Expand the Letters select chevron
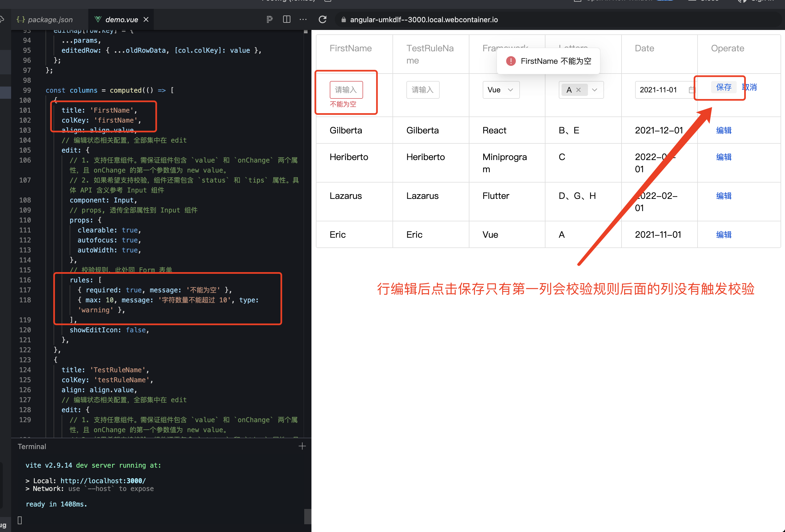This screenshot has width=785, height=532. 594,90
